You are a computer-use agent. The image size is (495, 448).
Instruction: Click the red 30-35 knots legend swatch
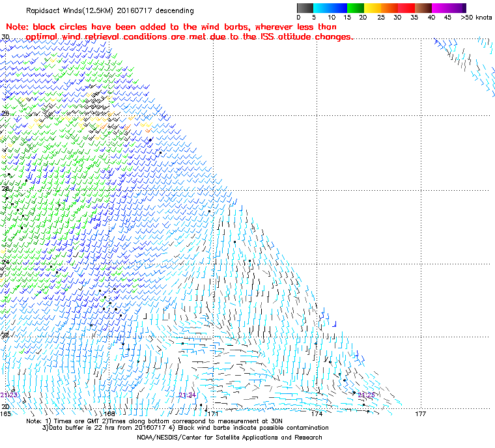406,8
